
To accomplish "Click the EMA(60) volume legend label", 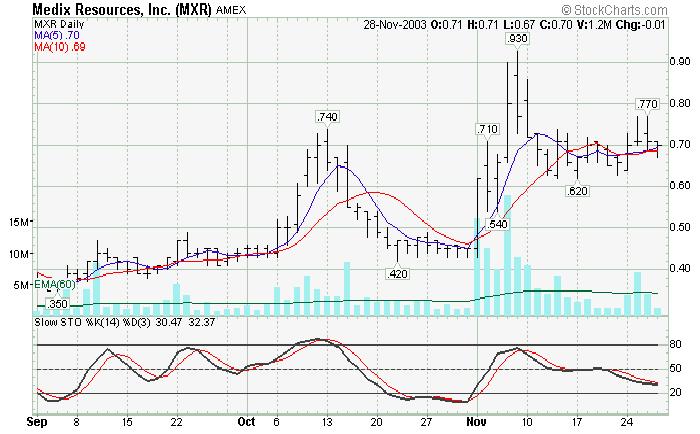I will pyautogui.click(x=55, y=284).
